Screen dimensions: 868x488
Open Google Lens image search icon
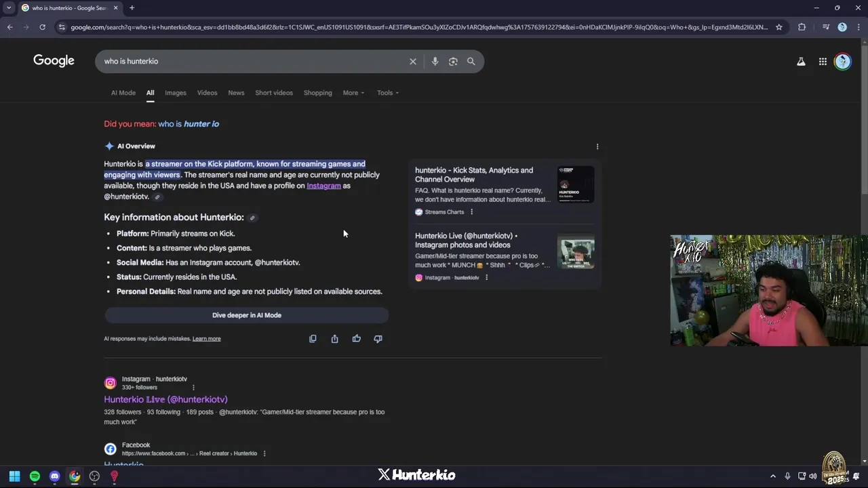tap(453, 61)
